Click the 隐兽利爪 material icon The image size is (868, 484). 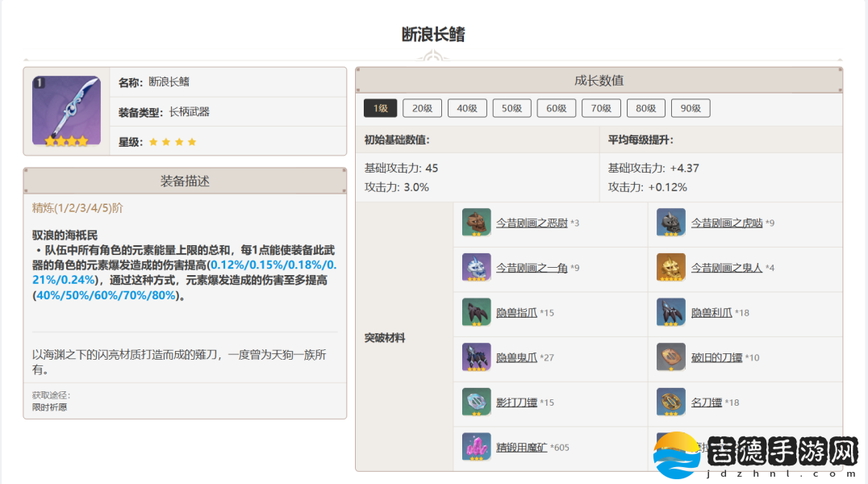671,312
